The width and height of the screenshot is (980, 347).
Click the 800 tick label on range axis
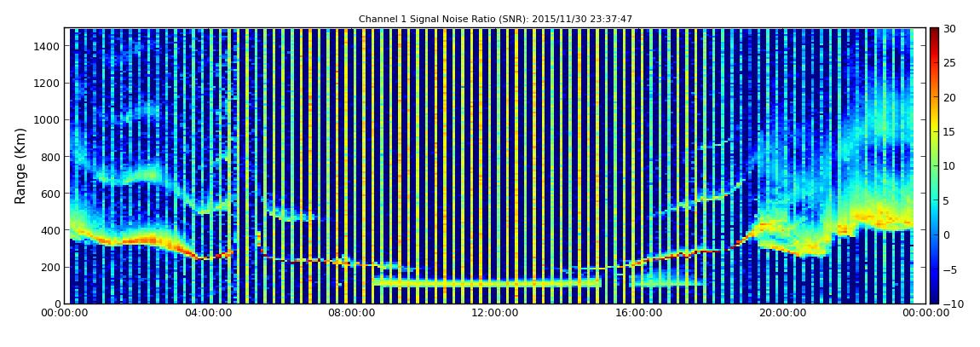point(50,156)
